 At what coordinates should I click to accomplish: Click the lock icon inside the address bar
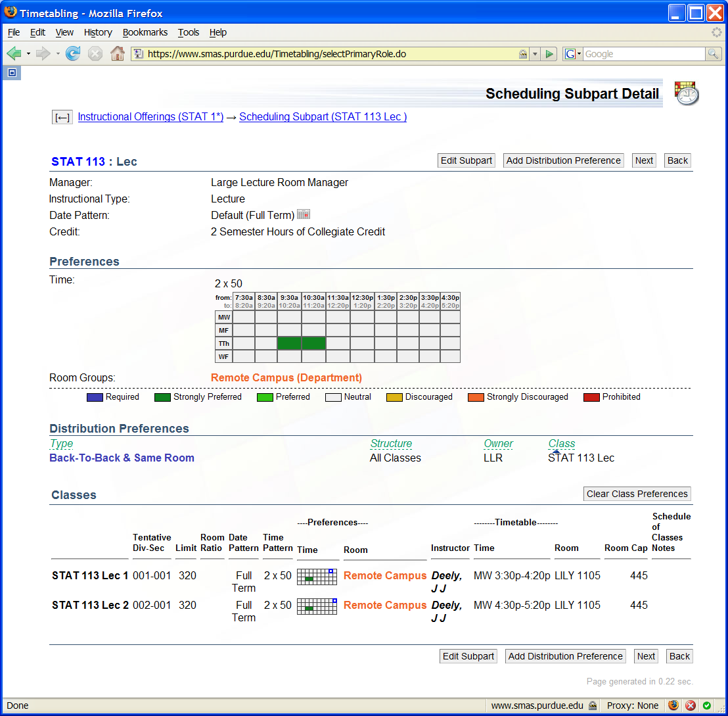coord(523,54)
